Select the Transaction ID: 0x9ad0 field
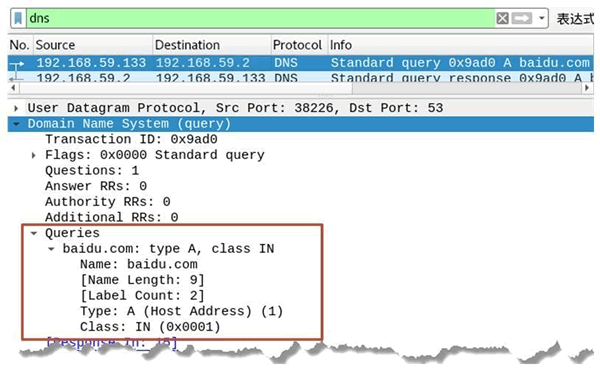Image resolution: width=600 pixels, height=375 pixels. (x=131, y=139)
